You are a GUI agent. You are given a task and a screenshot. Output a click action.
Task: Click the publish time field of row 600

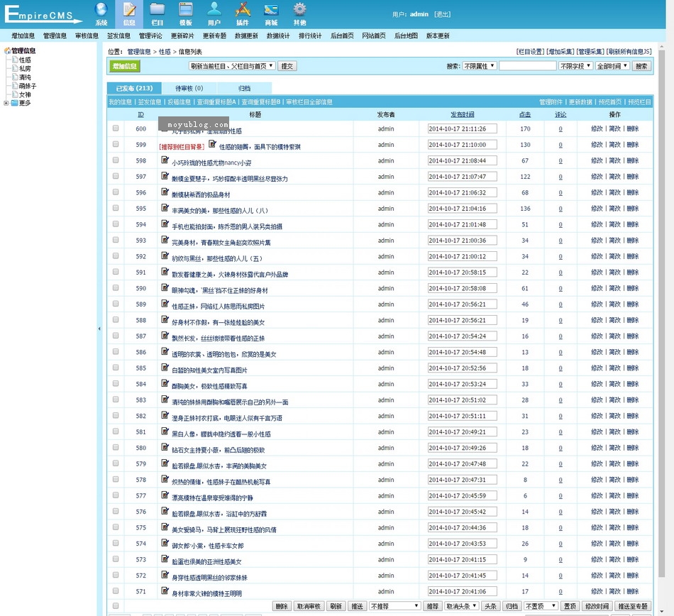coord(462,129)
